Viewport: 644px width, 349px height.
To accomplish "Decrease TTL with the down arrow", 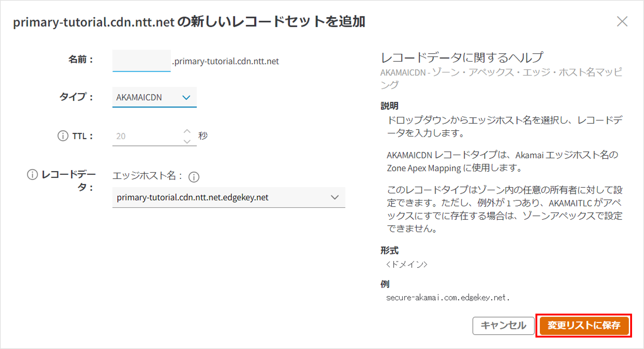I will point(187,142).
